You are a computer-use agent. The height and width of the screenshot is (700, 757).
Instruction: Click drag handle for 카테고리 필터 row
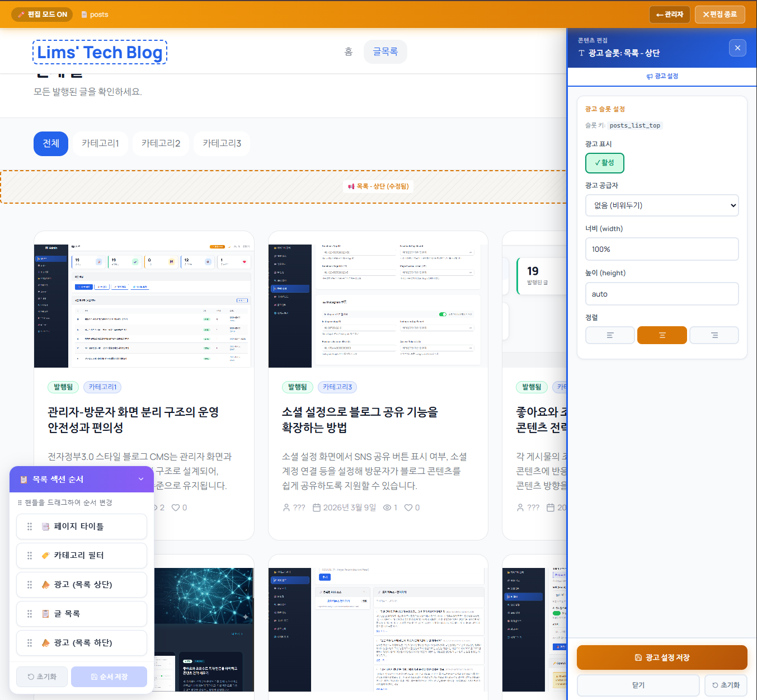(30, 556)
